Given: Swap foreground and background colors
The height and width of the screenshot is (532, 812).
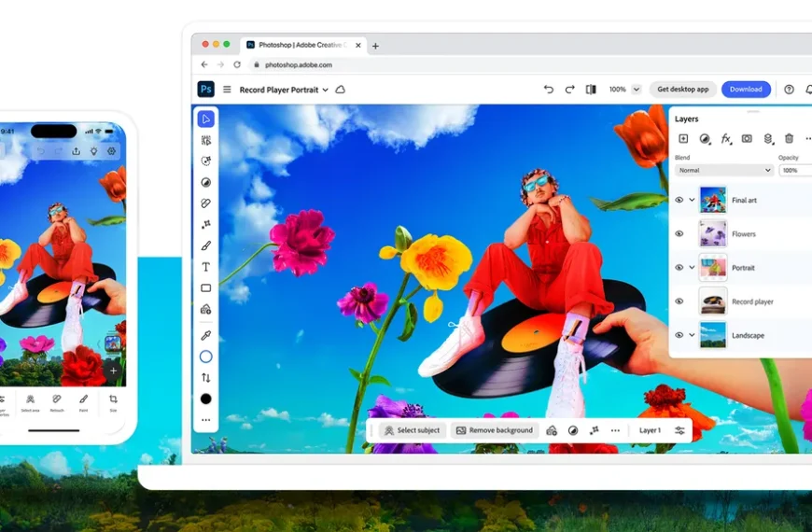Looking at the screenshot, I should point(205,378).
